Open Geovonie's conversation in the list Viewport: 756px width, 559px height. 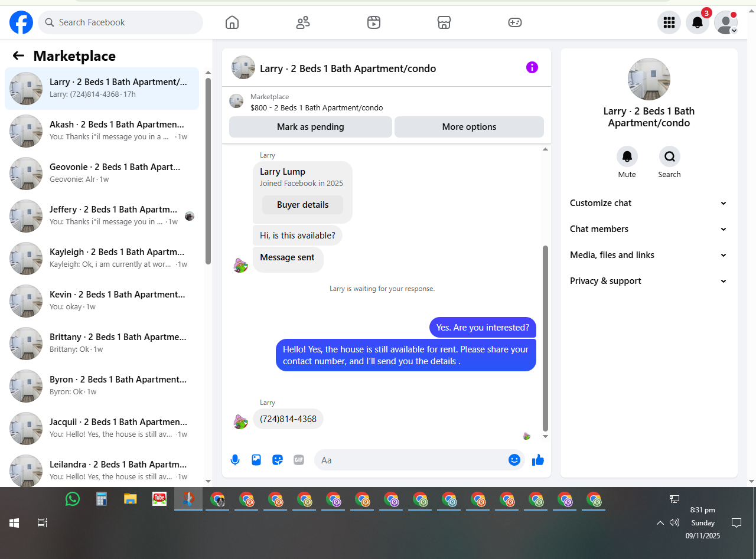pyautogui.click(x=102, y=174)
